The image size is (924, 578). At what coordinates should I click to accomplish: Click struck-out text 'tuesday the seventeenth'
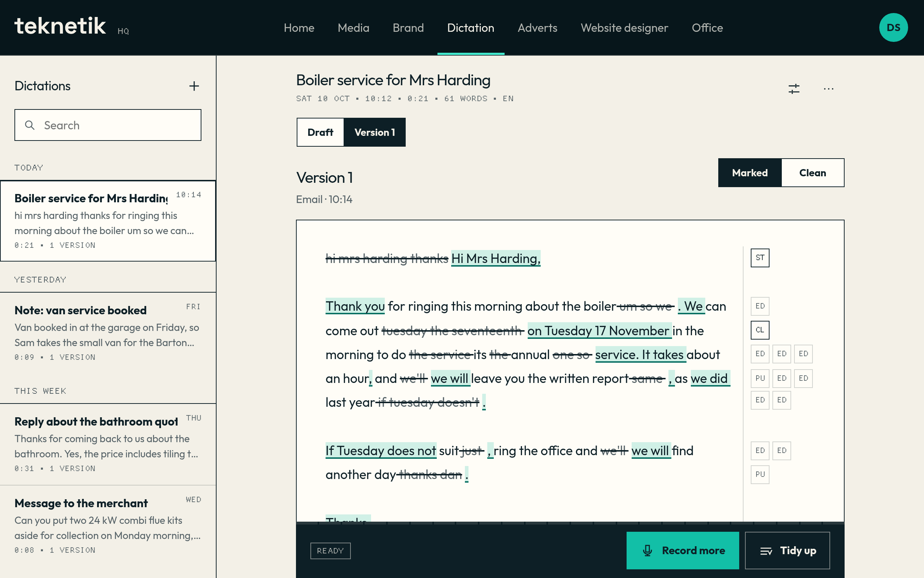click(x=453, y=331)
